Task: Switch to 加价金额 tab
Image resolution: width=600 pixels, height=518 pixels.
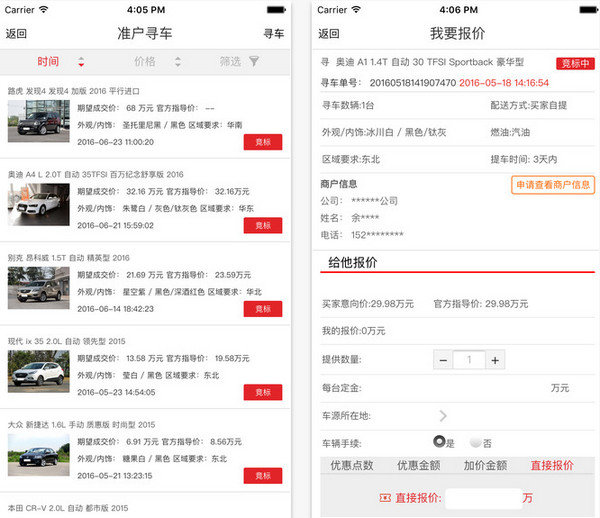Action: pos(485,465)
